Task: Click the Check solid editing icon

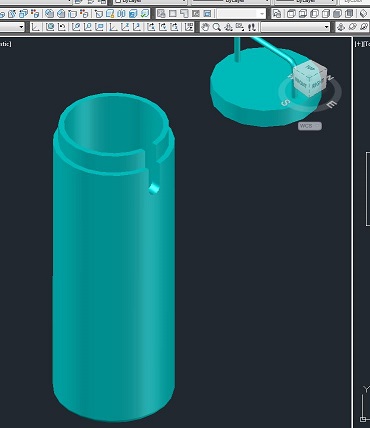Action: click(144, 14)
